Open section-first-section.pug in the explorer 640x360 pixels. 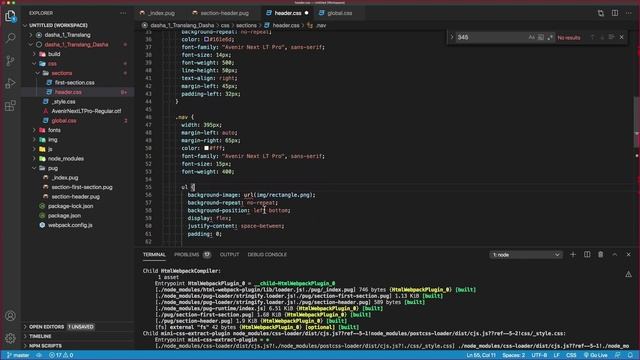coord(82,187)
